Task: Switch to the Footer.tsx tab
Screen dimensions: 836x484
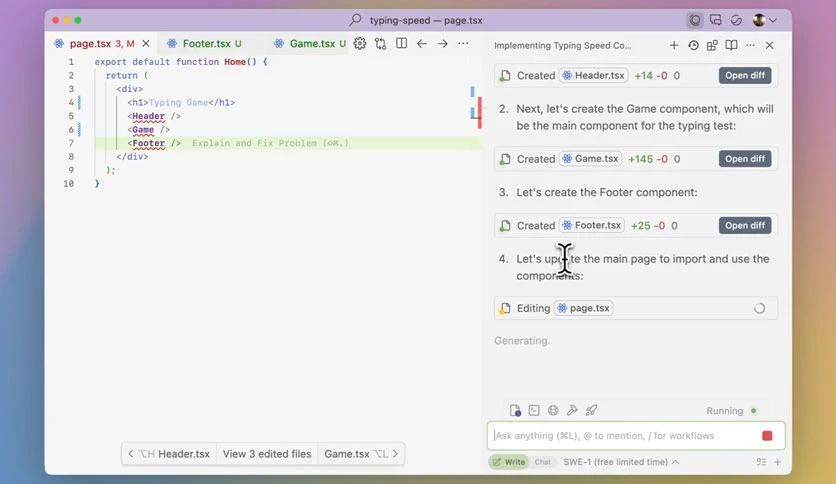Action: (205, 44)
